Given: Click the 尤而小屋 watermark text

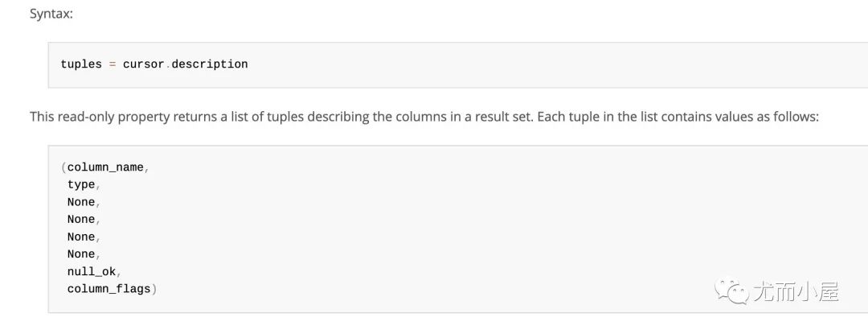Looking at the screenshot, I should coord(796,291).
